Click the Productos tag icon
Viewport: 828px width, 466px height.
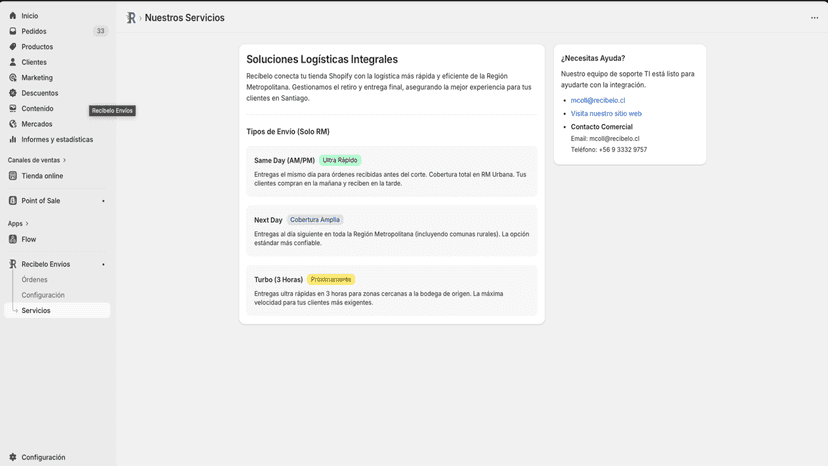point(13,46)
